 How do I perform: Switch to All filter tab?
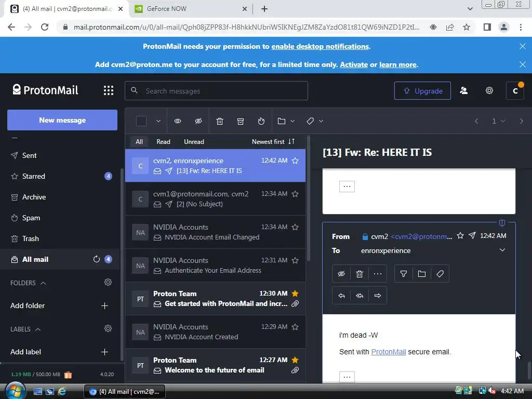(x=139, y=142)
